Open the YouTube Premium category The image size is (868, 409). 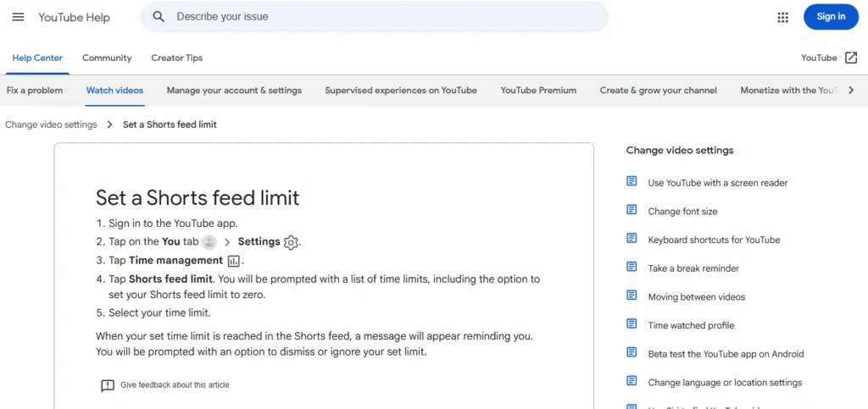(x=538, y=90)
